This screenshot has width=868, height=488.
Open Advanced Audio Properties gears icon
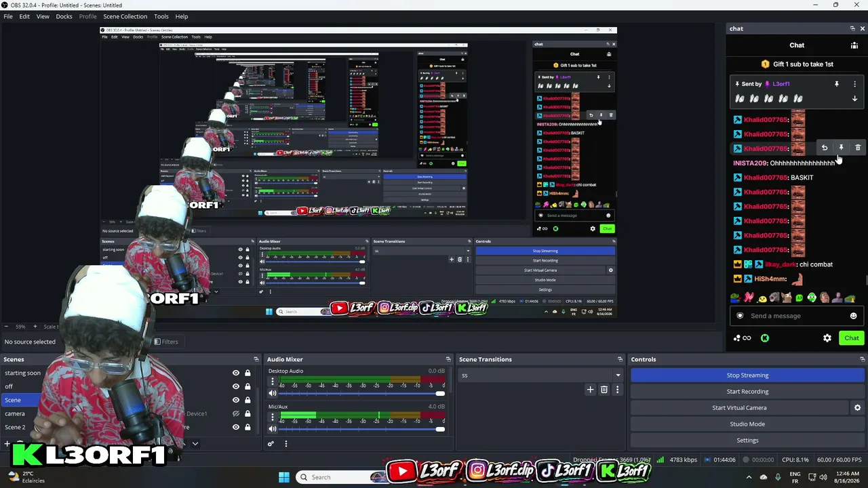coord(271,444)
